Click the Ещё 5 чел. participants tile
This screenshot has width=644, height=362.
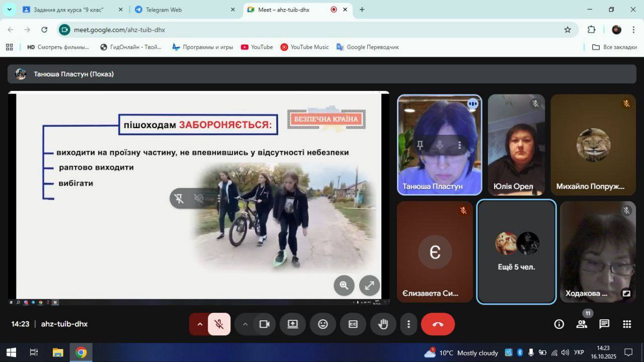pos(516,252)
